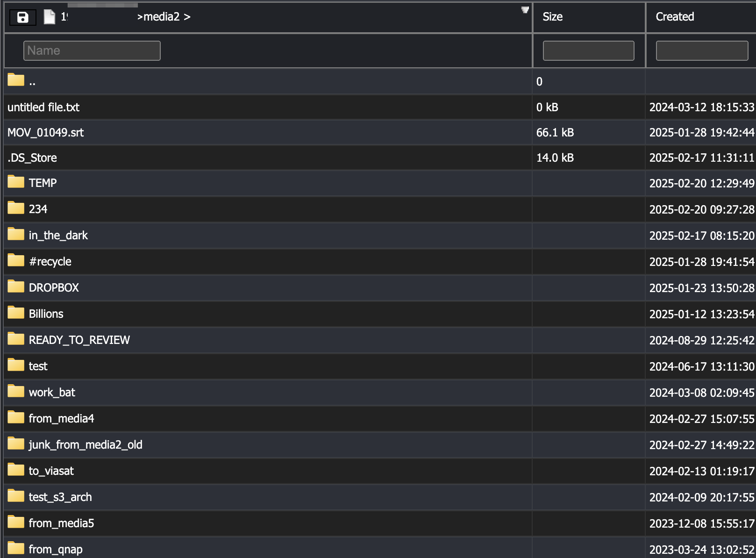Click the media2 breadcrumb segment
756x558 pixels.
161,17
